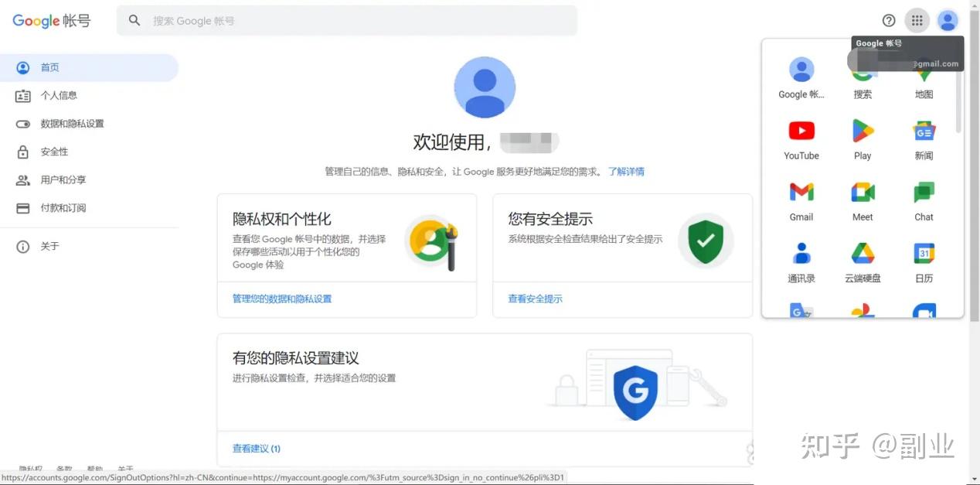The image size is (980, 485).
Task: Click the green security shield icon
Action: click(706, 241)
